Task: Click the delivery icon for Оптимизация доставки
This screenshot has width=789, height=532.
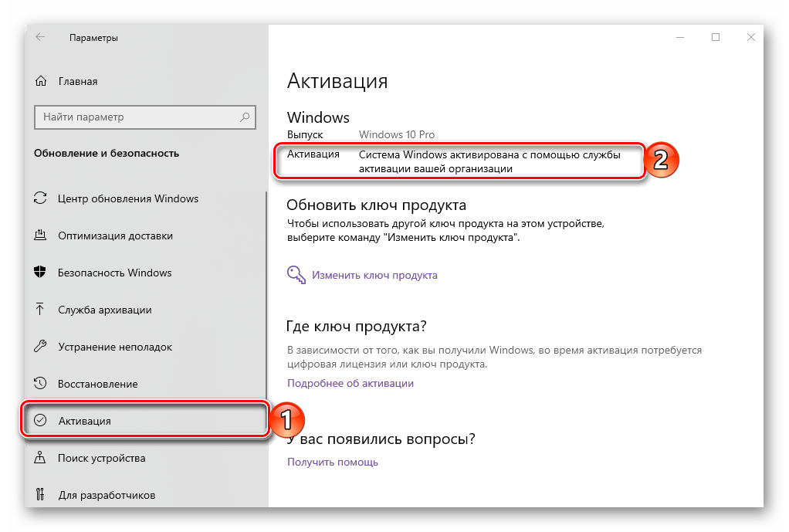Action: (x=40, y=235)
